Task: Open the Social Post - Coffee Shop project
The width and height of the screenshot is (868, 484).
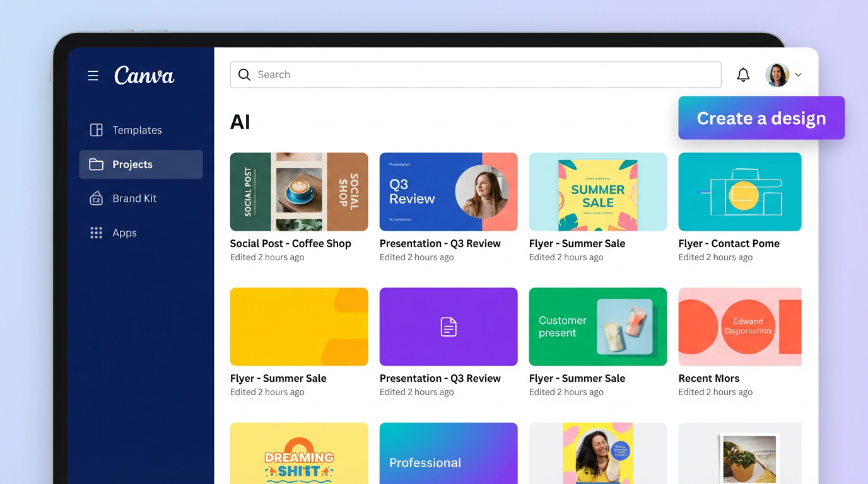Action: [299, 192]
